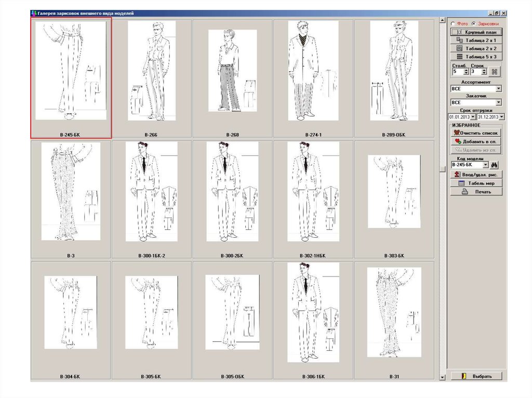Click the apply grid layout icon
The width and height of the screenshot is (532, 398).
coord(494,72)
